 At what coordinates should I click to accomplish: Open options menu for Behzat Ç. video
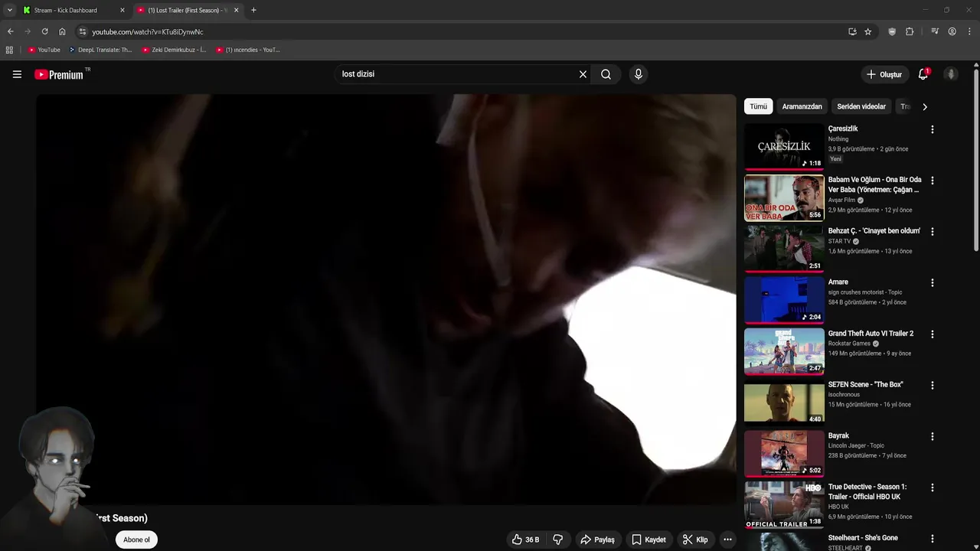(932, 232)
